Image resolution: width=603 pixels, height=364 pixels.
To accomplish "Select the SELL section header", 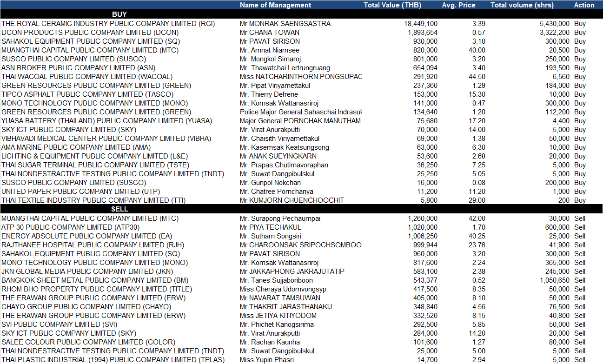I will 119,209.
